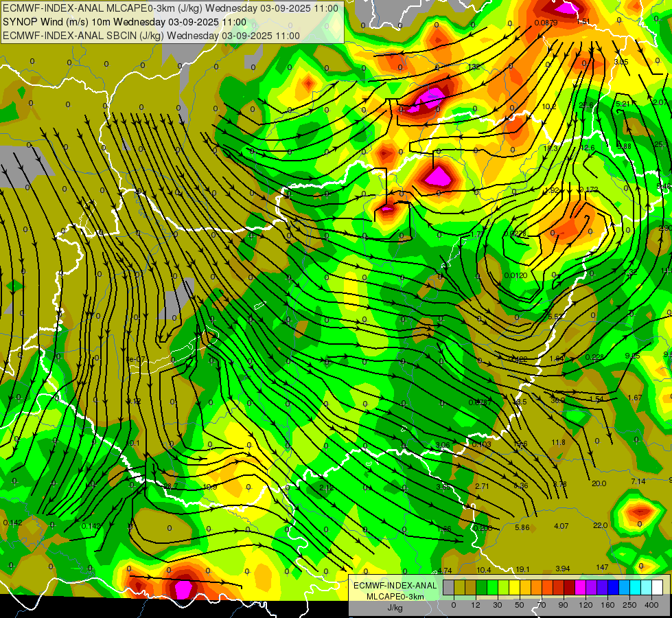Click the map value 8e-07
Screen dimensions: 672x618
point(135,359)
